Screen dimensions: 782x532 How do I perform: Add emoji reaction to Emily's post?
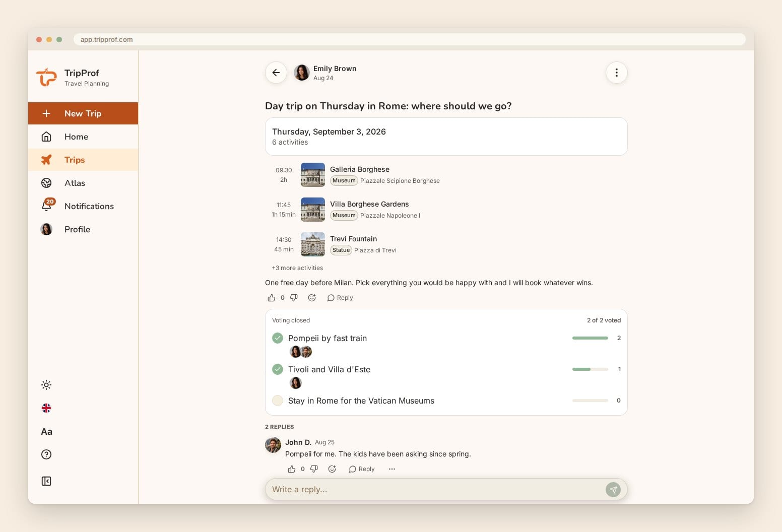[x=312, y=298]
